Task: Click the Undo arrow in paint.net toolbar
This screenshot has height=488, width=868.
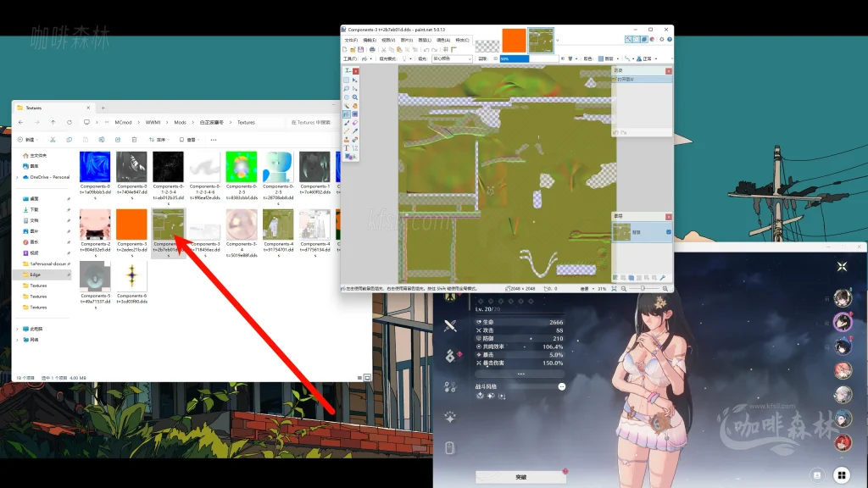Action: [x=426, y=49]
